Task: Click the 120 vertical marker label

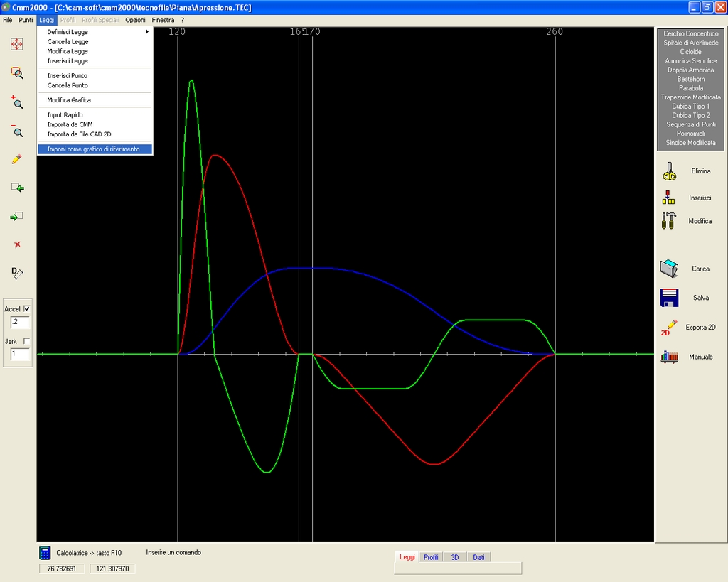Action: pos(177,31)
